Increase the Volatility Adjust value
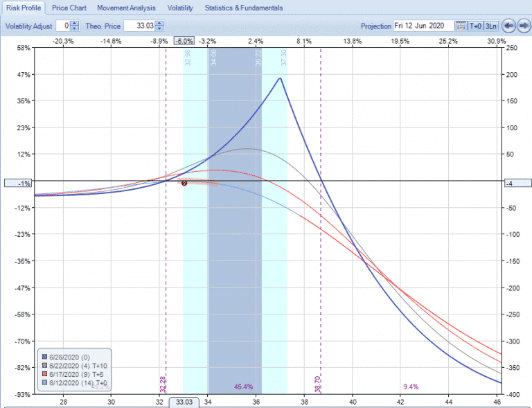 point(75,24)
